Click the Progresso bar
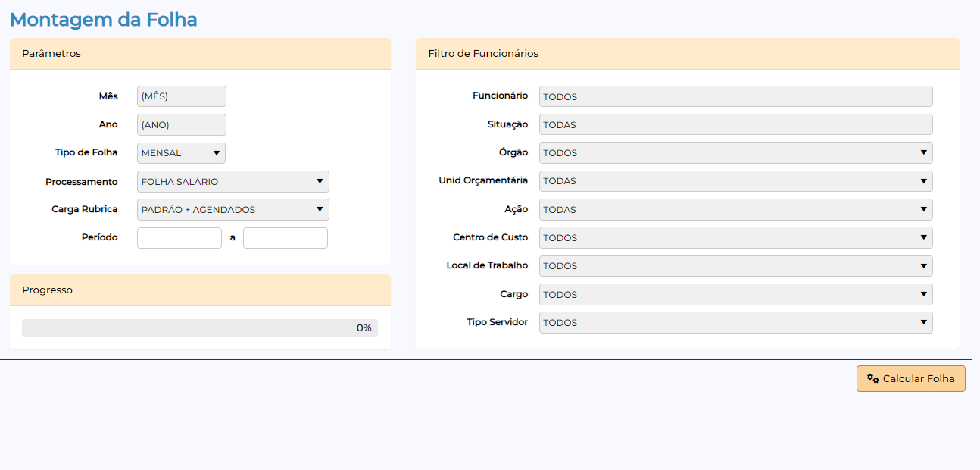980x470 pixels. 199,328
